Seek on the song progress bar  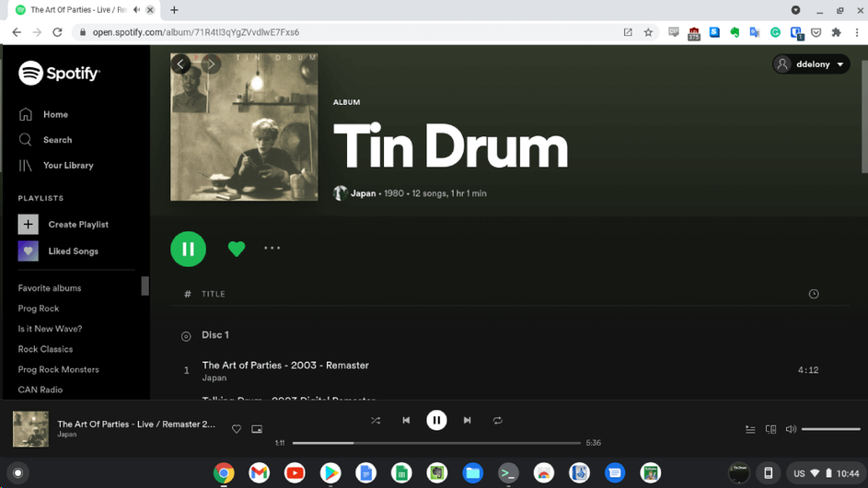click(x=436, y=443)
